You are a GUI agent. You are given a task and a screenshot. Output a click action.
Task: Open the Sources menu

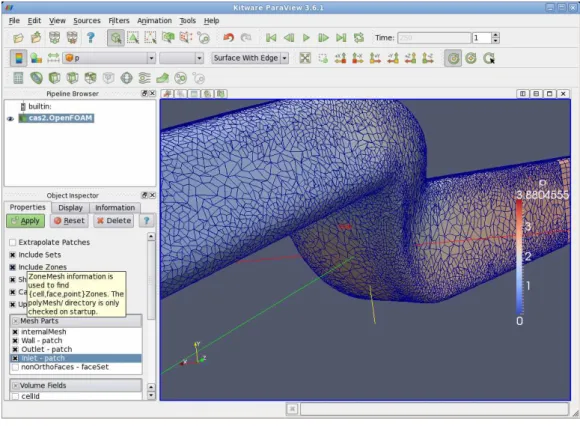[87, 21]
